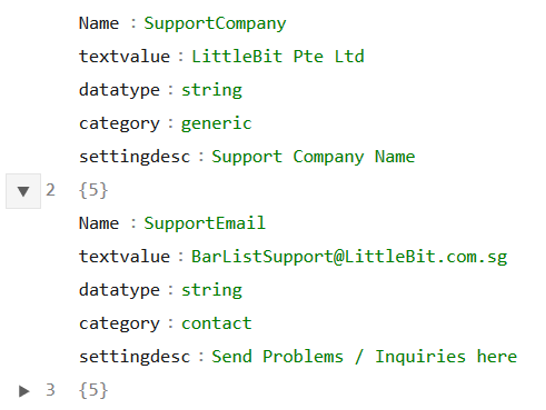Collapse item 2 with the down arrow

tap(23, 191)
